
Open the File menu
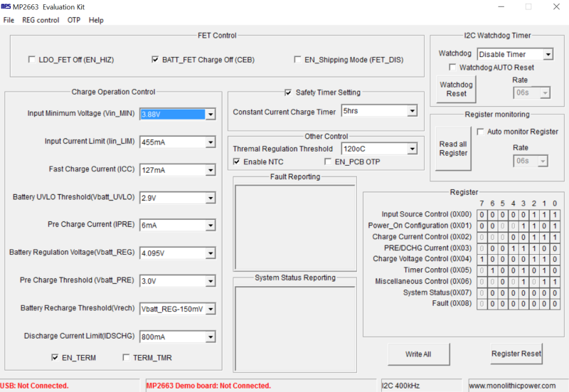pyautogui.click(x=9, y=20)
